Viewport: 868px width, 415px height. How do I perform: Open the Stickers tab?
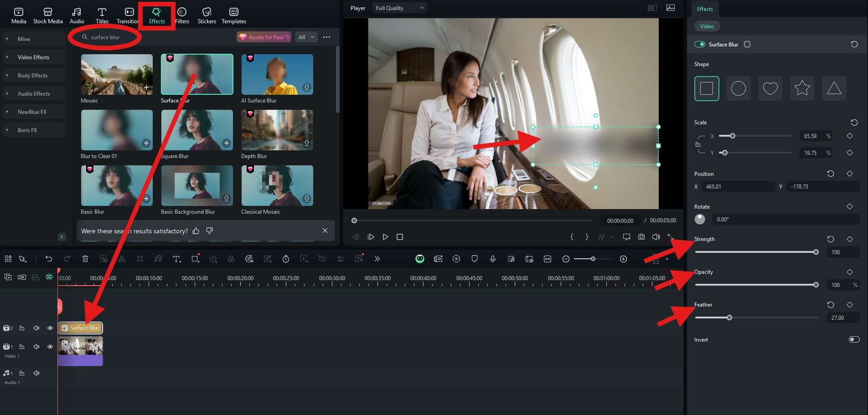click(207, 15)
